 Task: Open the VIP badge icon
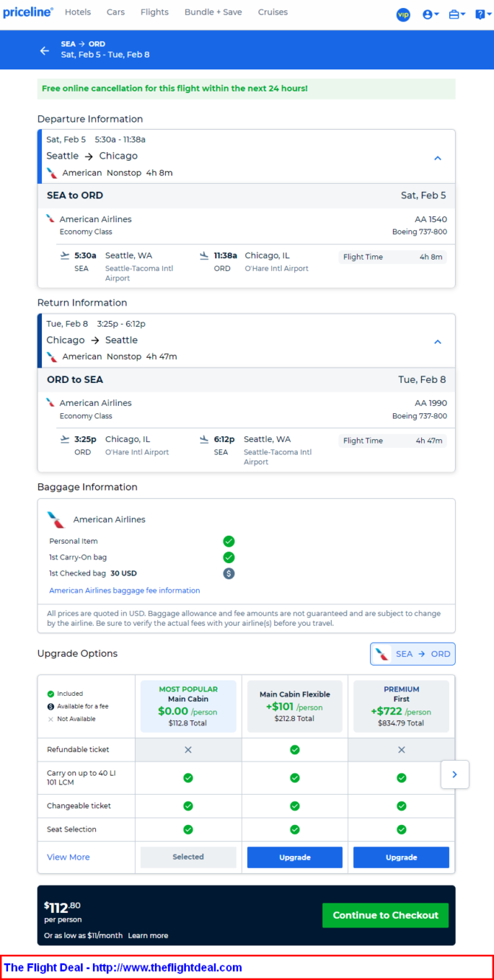point(403,14)
